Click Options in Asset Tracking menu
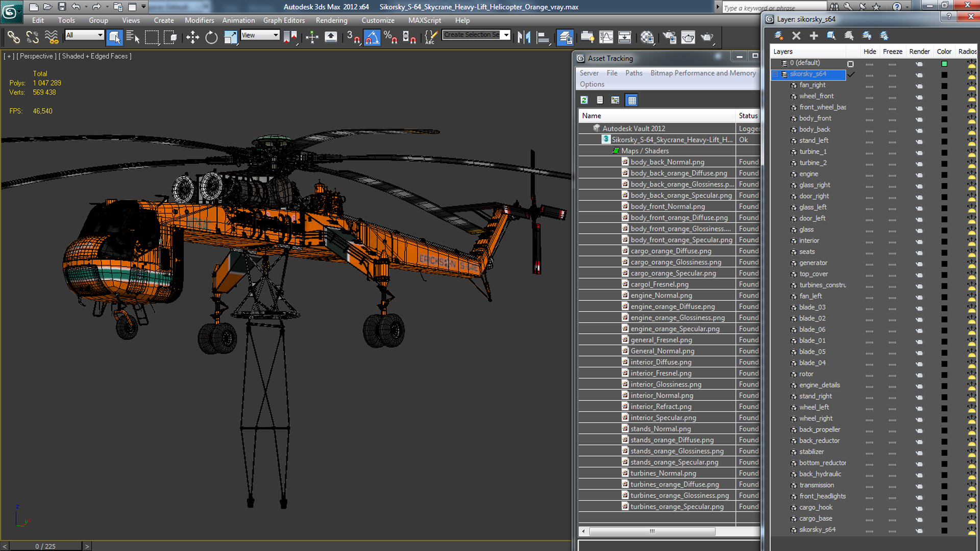 tap(592, 84)
